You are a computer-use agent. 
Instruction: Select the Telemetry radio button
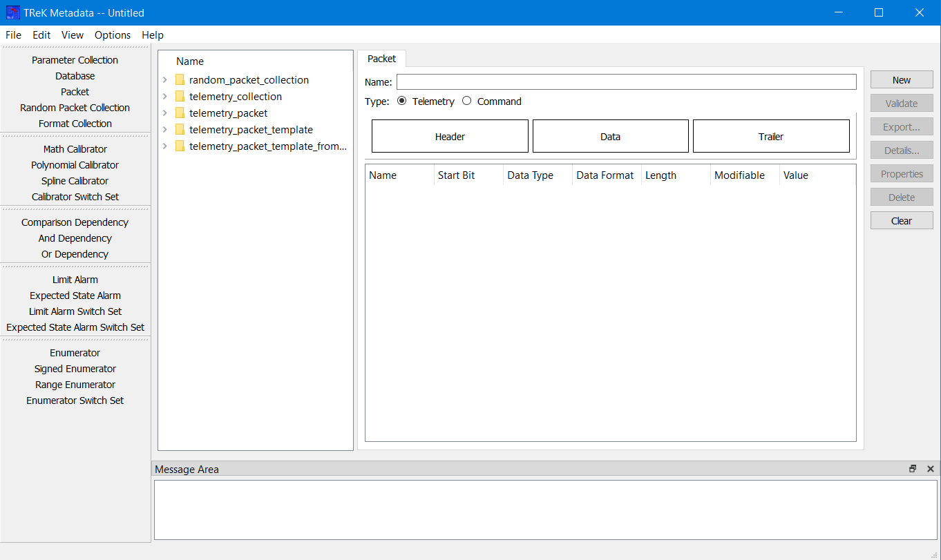[x=402, y=102]
